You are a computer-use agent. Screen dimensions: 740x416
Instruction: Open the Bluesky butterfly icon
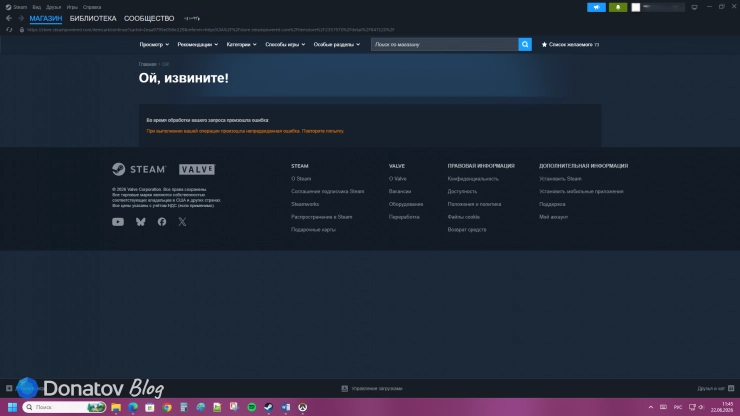pyautogui.click(x=141, y=222)
